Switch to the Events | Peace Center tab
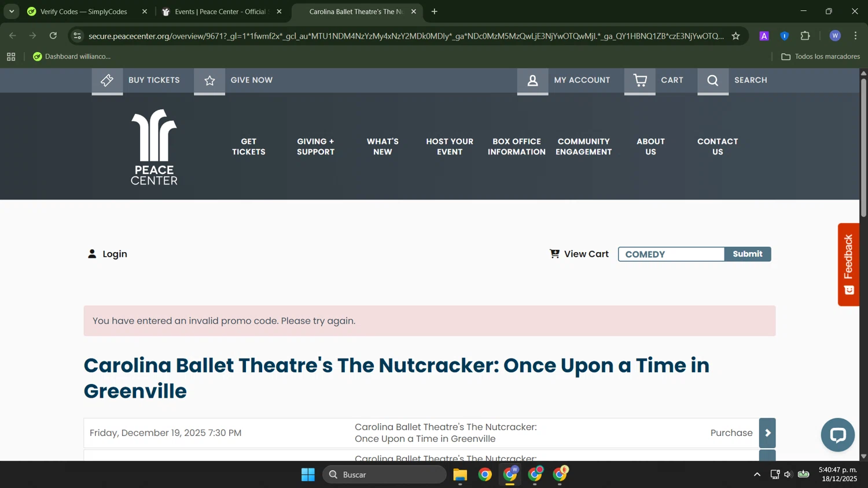This screenshot has width=868, height=488. pos(219,12)
